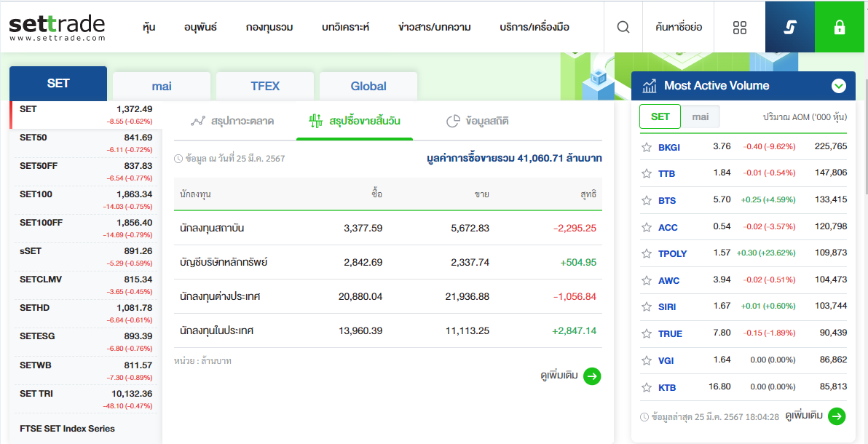The width and height of the screenshot is (868, 444).
Task: Click green arrow beside ดูเพิ่มเติม under investor table
Action: click(x=592, y=376)
